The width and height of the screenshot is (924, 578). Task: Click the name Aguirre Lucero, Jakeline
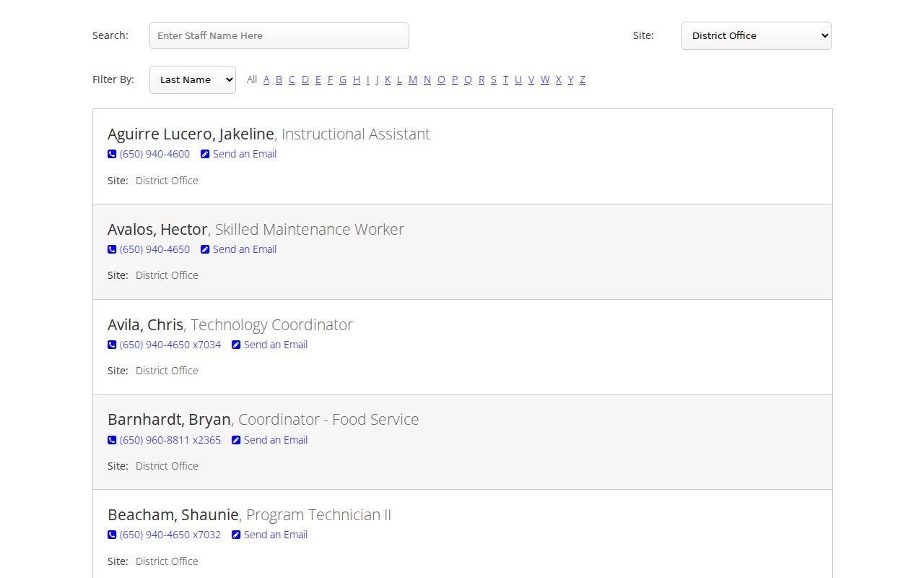(191, 134)
